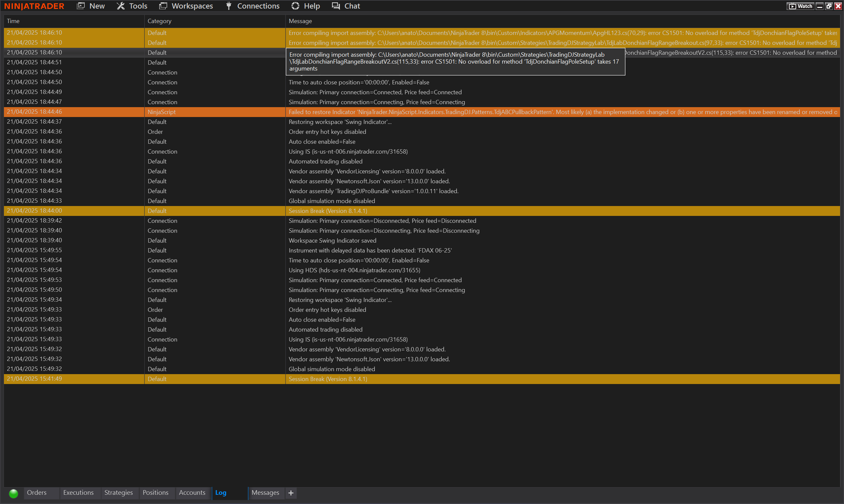The height and width of the screenshot is (504, 844).
Task: Click the NinjaScript category cell
Action: click(x=215, y=112)
